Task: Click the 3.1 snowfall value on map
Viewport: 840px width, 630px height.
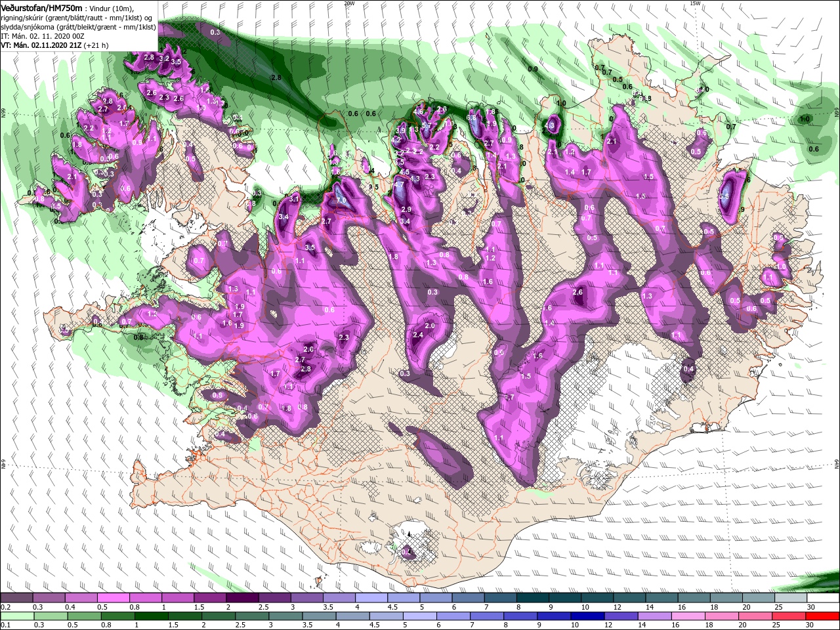Action: coord(295,199)
